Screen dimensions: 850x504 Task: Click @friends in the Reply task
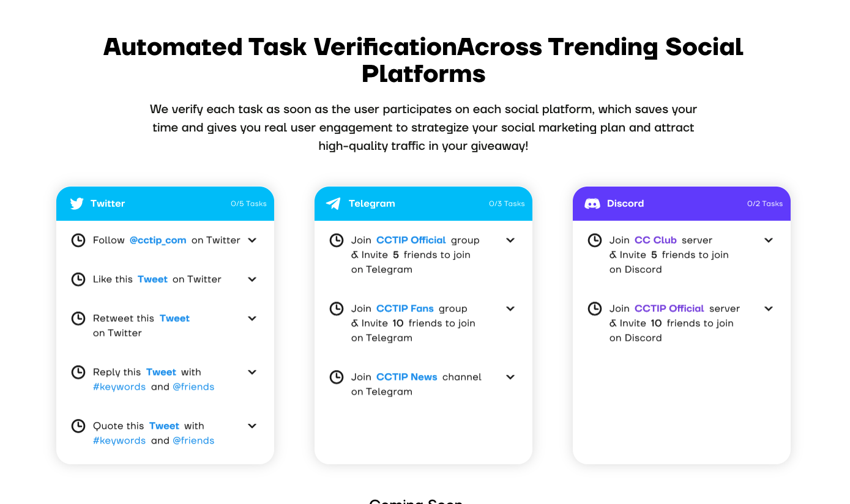click(x=193, y=387)
